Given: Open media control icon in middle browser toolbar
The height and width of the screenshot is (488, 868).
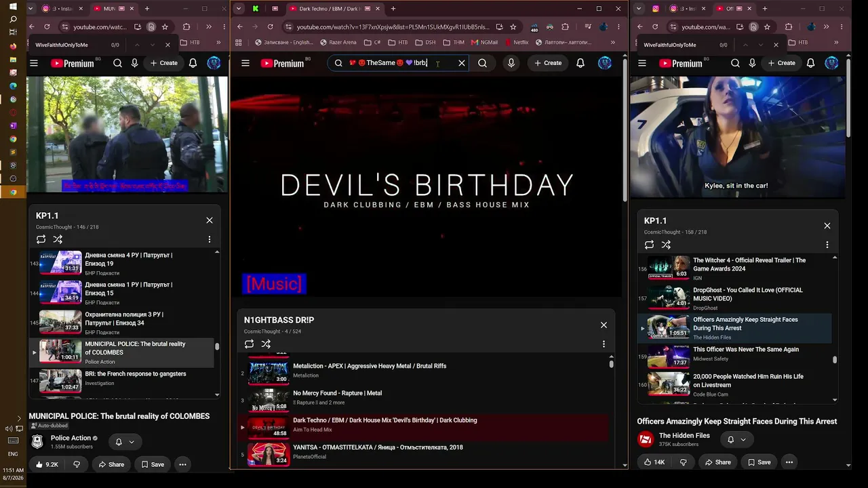Looking at the screenshot, I should pyautogui.click(x=588, y=27).
